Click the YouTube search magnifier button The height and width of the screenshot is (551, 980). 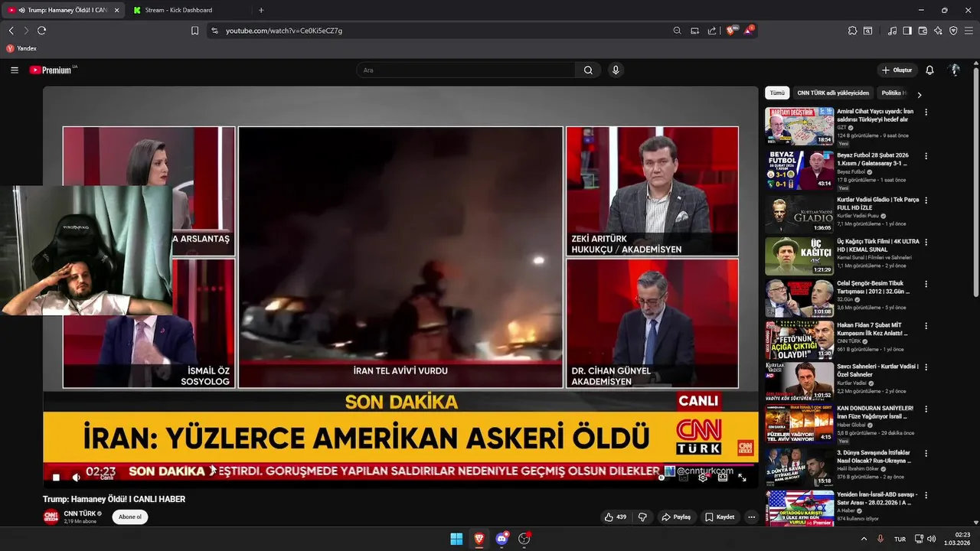pos(588,70)
